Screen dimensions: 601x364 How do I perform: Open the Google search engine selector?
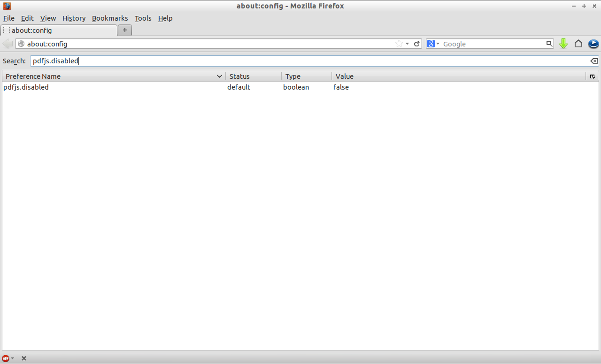click(434, 44)
